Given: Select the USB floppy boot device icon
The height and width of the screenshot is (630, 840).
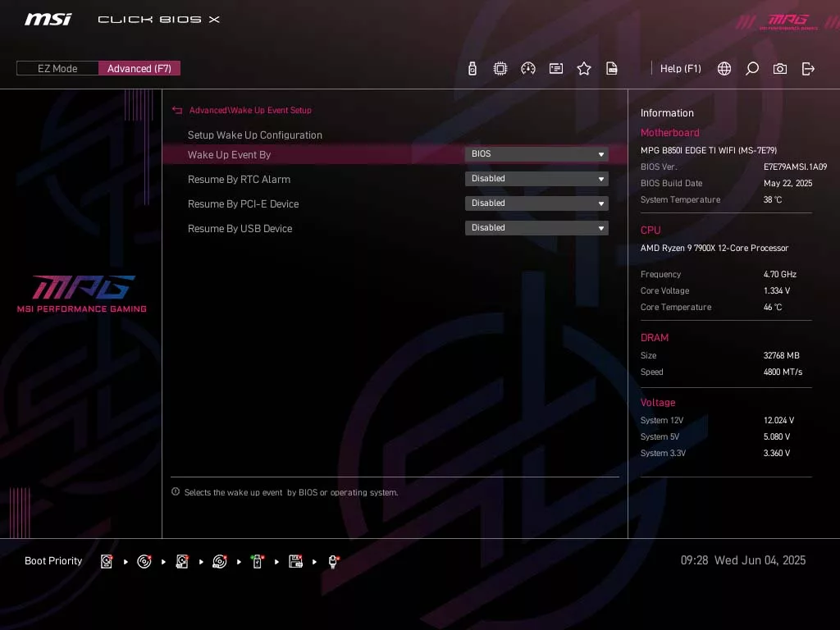Looking at the screenshot, I should point(295,561).
